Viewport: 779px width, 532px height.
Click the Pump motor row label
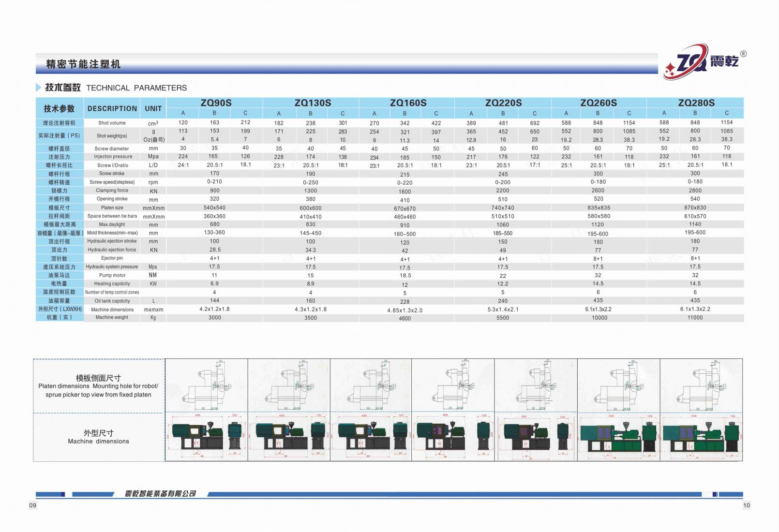coord(112,275)
